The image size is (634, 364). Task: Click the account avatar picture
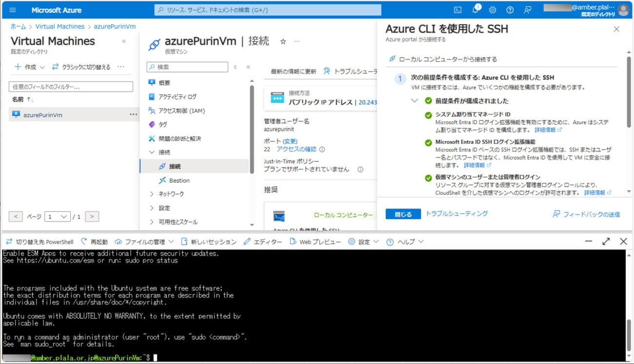point(623,10)
